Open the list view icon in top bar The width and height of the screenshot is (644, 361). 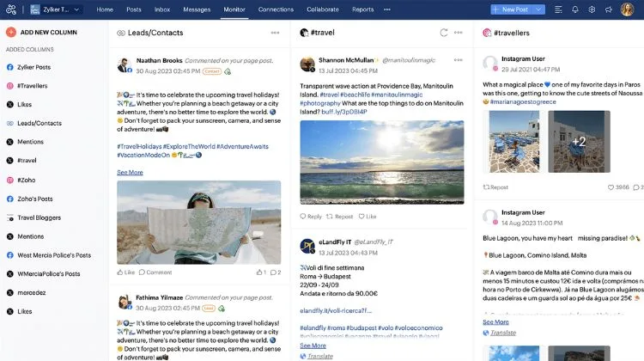point(558,9)
